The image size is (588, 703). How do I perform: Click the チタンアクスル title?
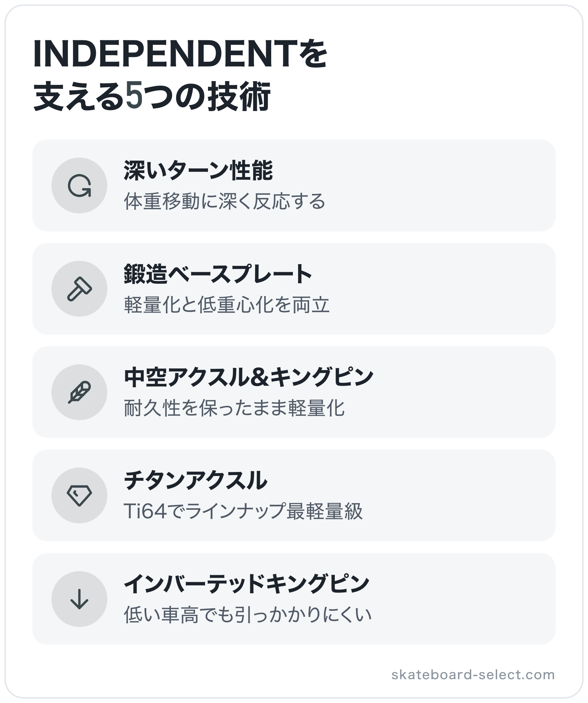tap(196, 480)
